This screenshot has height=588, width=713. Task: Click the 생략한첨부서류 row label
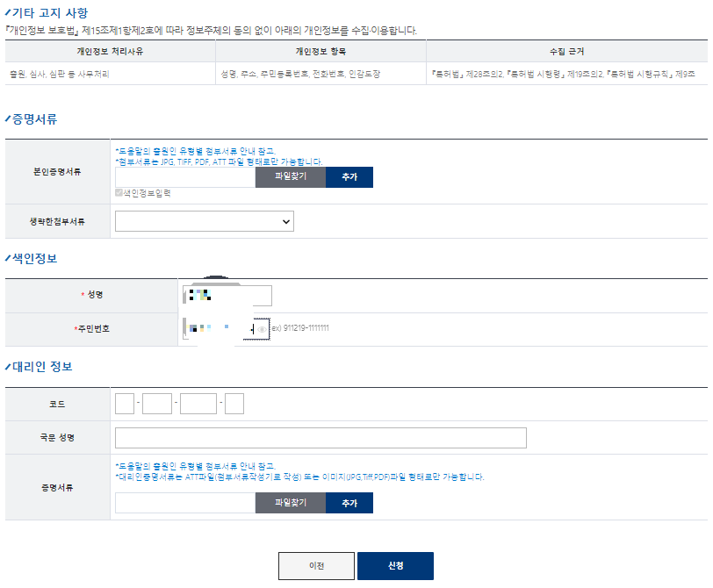pos(57,221)
